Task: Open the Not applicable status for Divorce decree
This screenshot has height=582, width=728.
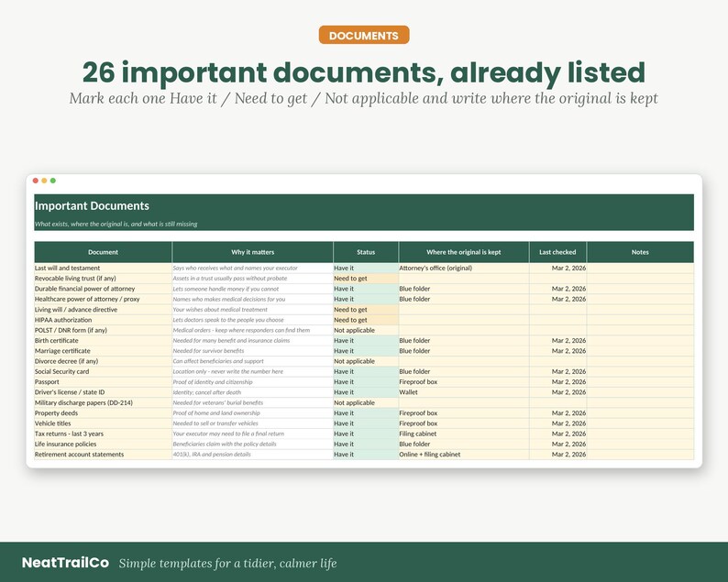Action: pos(366,361)
